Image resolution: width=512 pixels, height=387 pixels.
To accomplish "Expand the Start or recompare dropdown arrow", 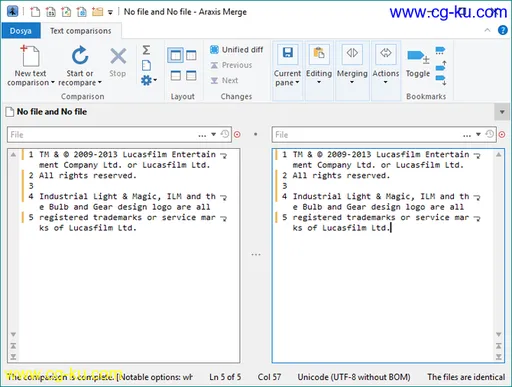I will 100,82.
